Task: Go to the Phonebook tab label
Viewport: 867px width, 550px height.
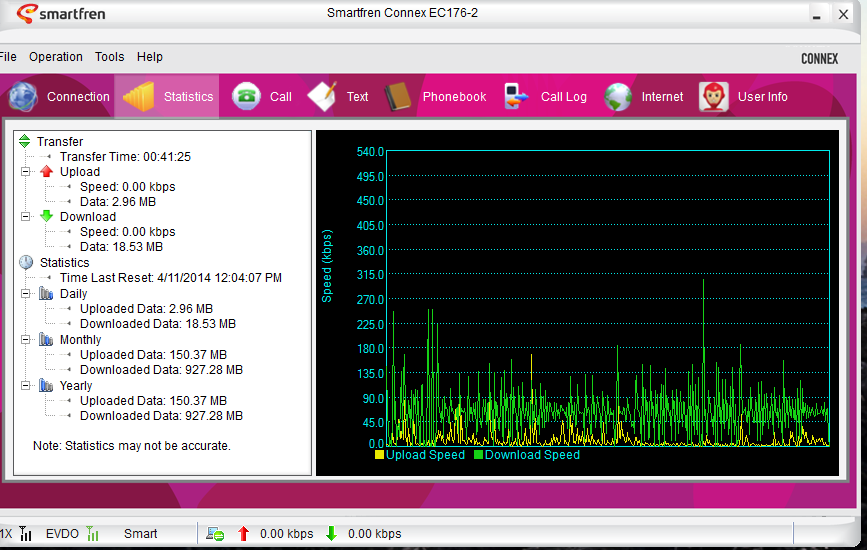Action: pos(455,97)
